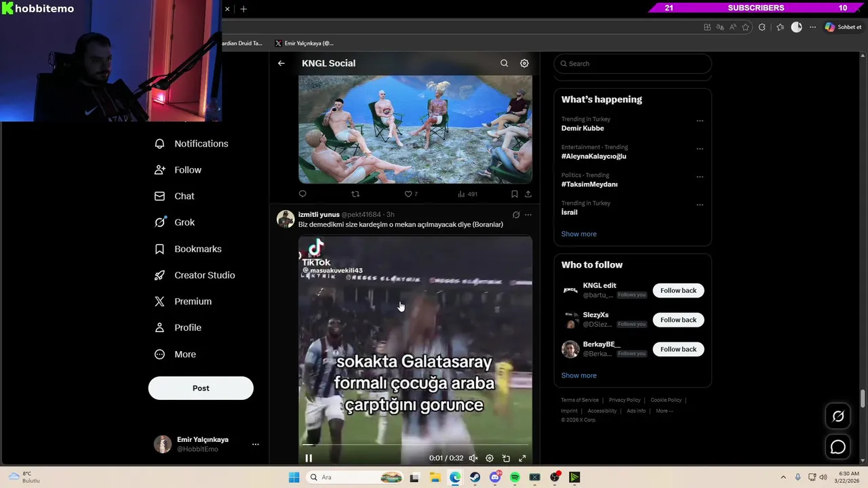Open floating Grok button

pos(838,416)
